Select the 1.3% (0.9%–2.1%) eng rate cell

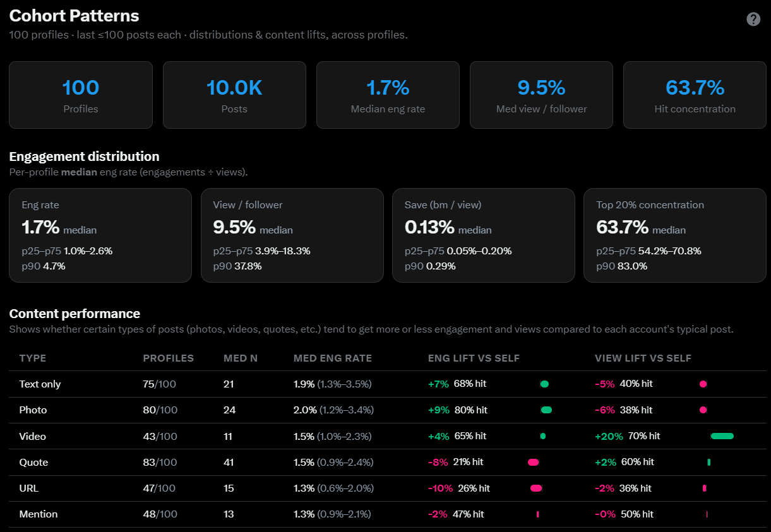(333, 514)
